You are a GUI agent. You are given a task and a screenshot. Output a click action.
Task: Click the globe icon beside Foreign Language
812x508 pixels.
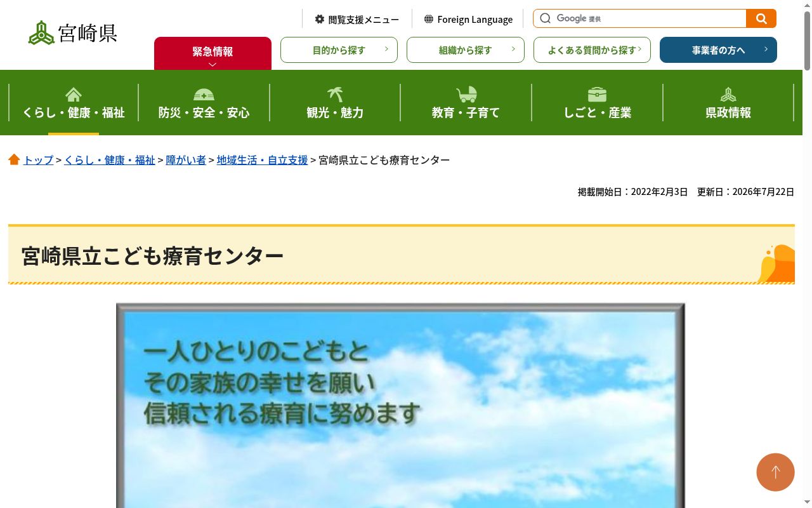coord(429,19)
